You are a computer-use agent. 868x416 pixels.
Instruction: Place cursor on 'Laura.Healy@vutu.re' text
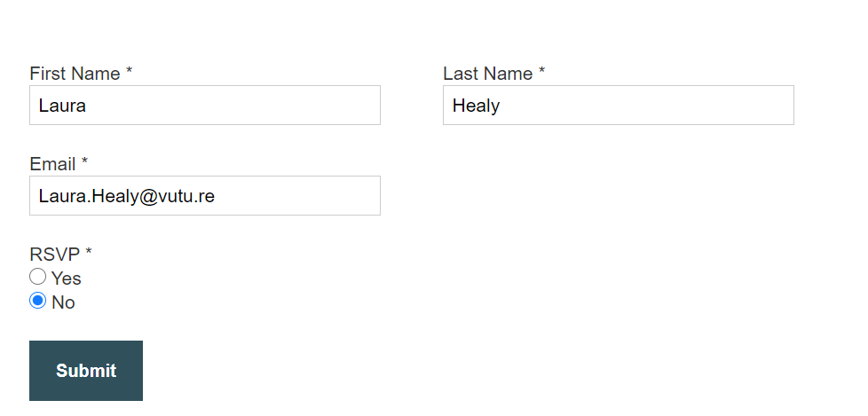[x=127, y=196]
